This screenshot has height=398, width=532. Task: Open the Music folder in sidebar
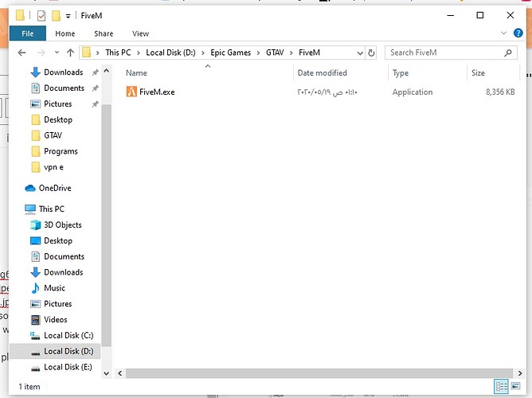tap(54, 288)
